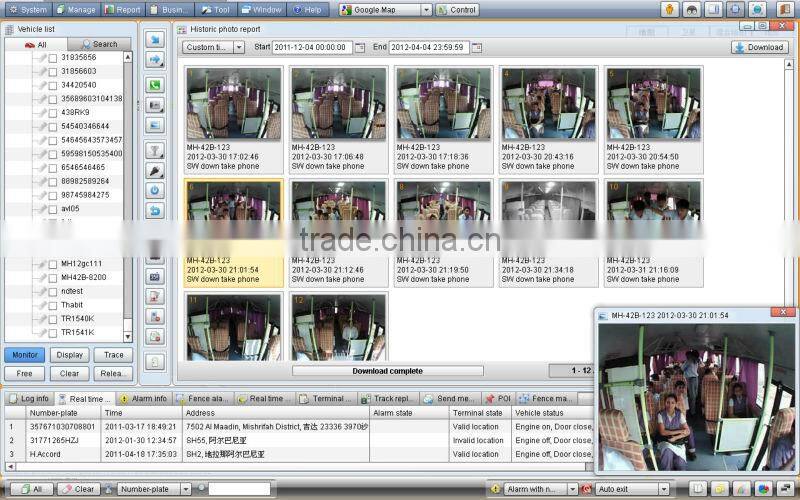Click the blue power button icon
800x500 pixels.
point(155,190)
